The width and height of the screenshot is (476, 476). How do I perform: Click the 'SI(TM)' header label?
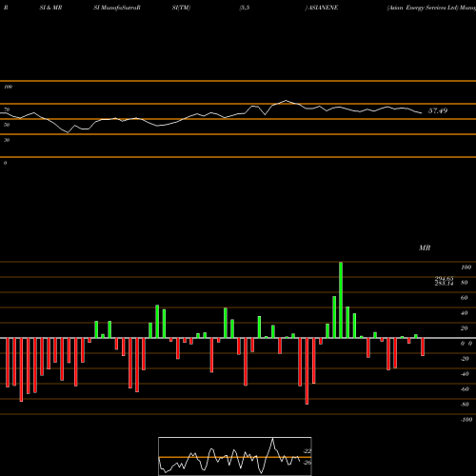pyautogui.click(x=181, y=8)
